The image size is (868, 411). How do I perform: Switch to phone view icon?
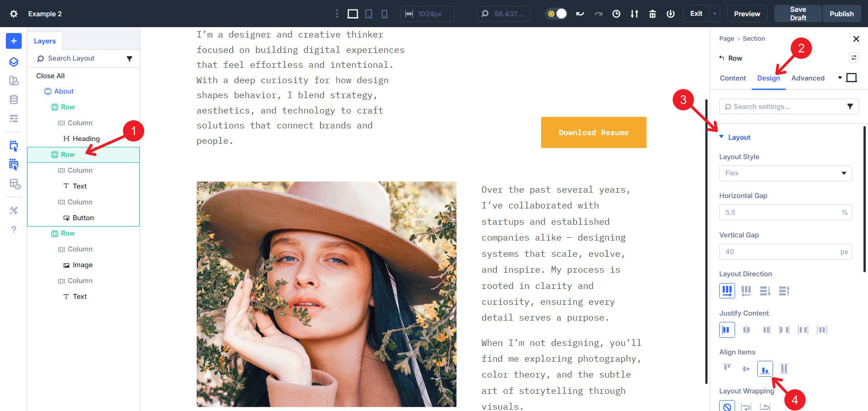(384, 14)
